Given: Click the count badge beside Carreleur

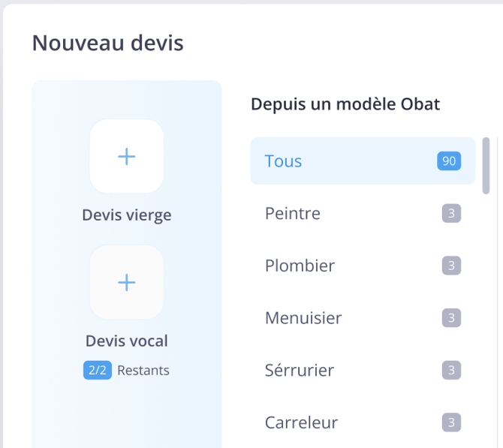Looking at the screenshot, I should click(x=451, y=422).
